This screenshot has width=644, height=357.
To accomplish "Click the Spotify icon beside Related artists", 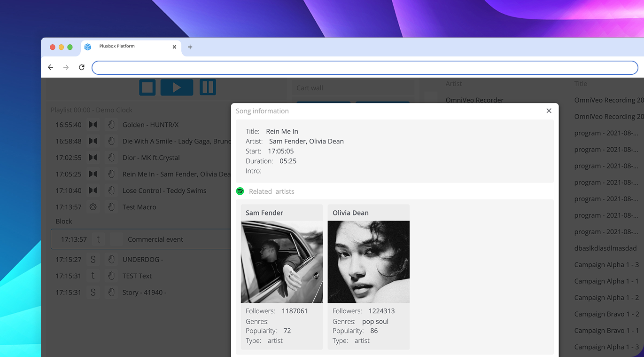I will coord(240,191).
